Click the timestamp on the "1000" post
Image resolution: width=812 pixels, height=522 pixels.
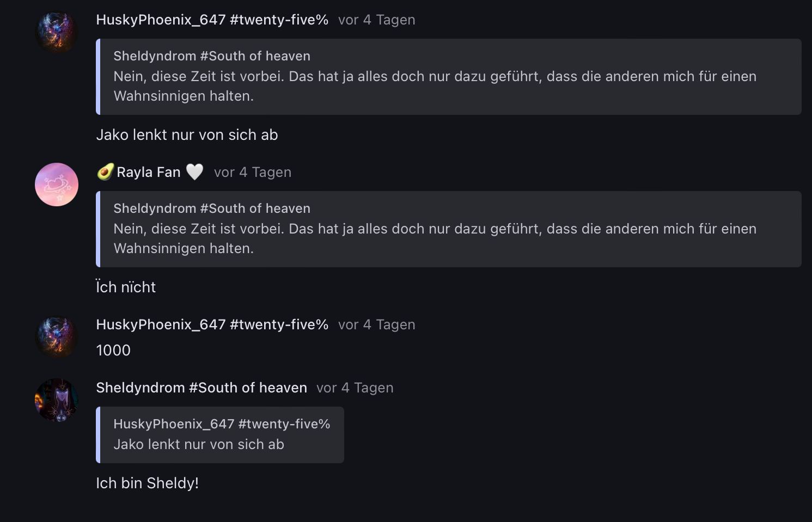pyautogui.click(x=376, y=324)
